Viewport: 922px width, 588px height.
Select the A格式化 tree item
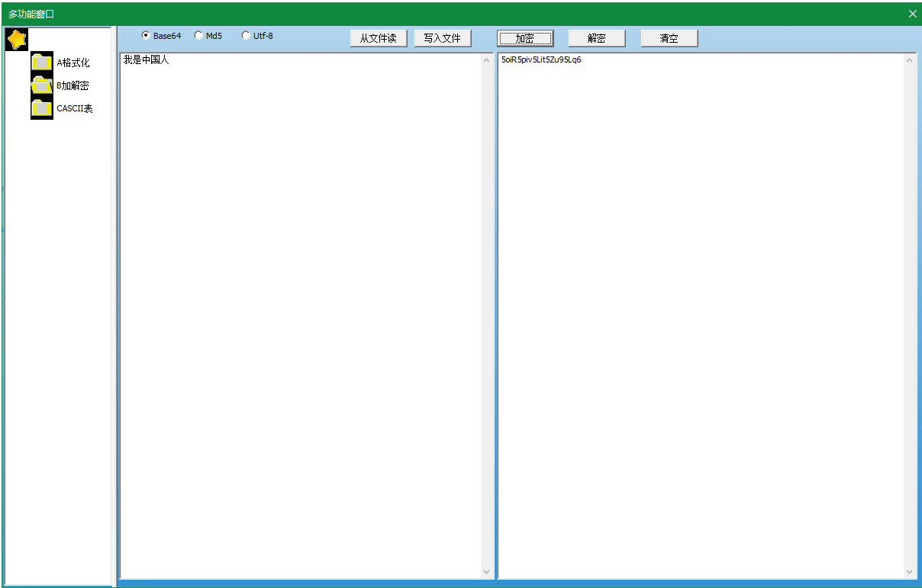coord(73,63)
